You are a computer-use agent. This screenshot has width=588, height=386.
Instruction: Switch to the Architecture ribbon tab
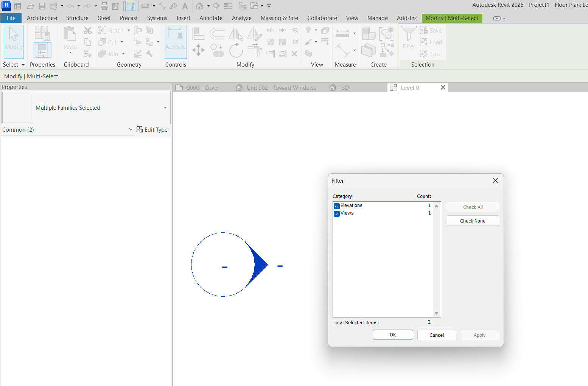click(42, 18)
